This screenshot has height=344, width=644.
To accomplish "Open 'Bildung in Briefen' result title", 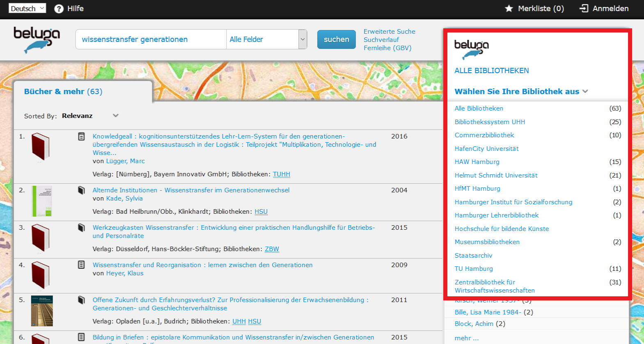I will (x=233, y=337).
